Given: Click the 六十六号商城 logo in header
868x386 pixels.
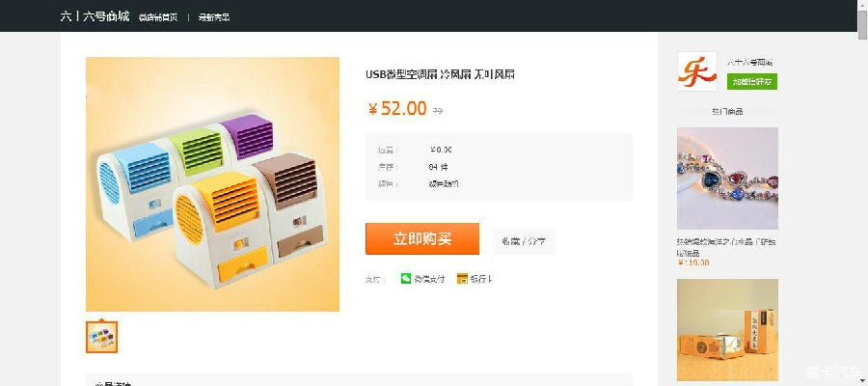Looking at the screenshot, I should [x=95, y=16].
